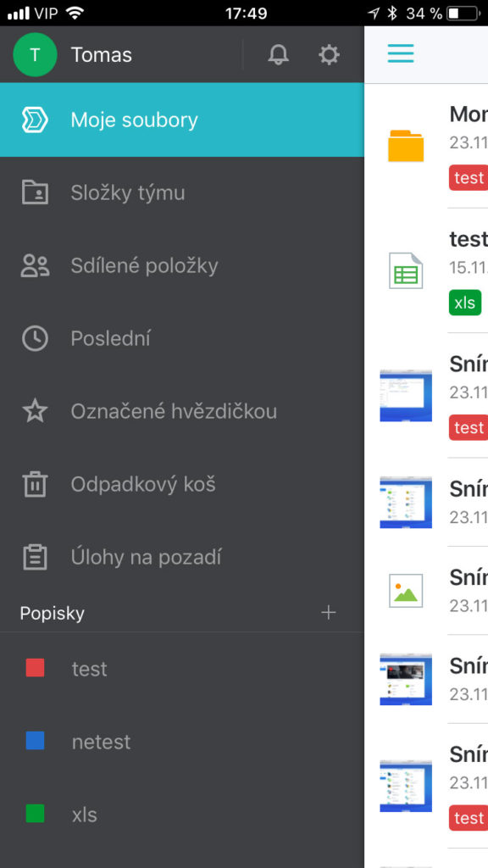488x868 pixels.
Task: View Úlohy na pozadí
Action: click(x=182, y=557)
